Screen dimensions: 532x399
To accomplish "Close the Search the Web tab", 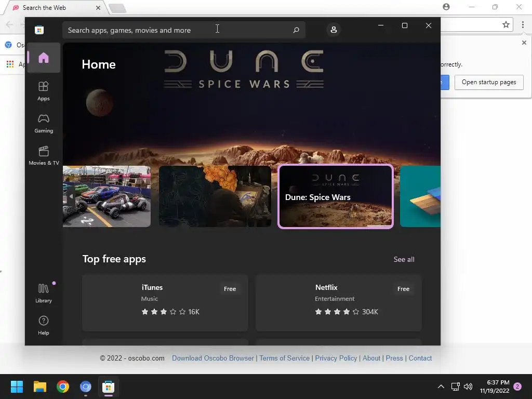I will pyautogui.click(x=98, y=8).
